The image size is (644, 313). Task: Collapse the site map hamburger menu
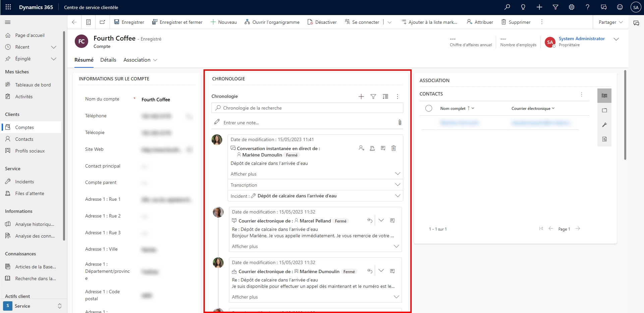pos(8,22)
